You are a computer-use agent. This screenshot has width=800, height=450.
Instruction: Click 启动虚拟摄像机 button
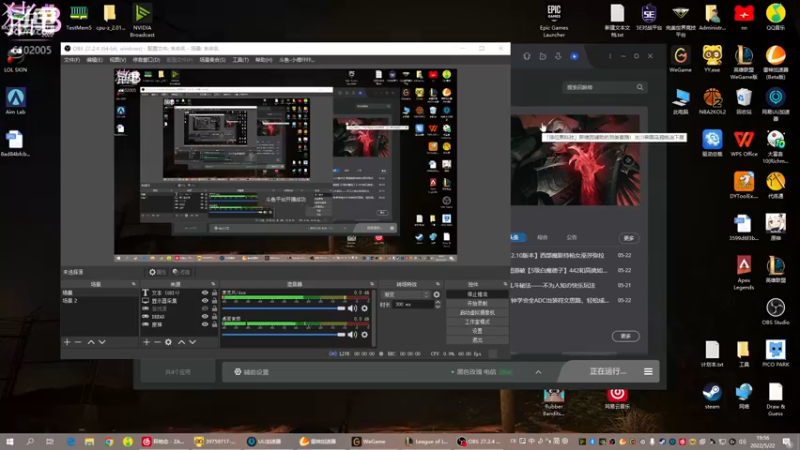[477, 313]
